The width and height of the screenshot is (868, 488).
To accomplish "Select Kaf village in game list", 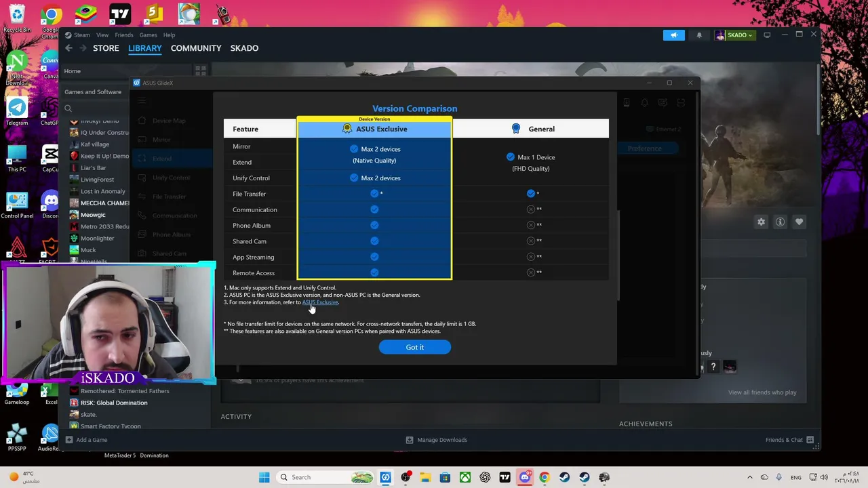I will [95, 144].
